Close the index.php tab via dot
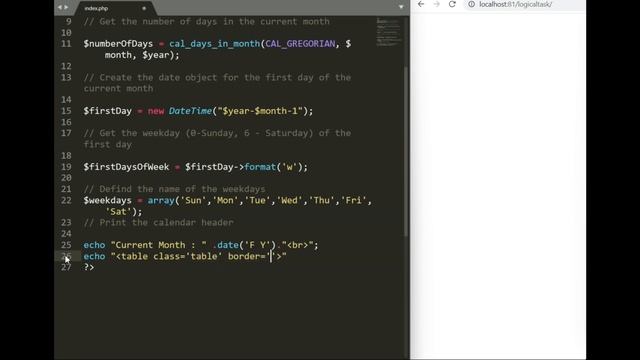This screenshot has width=640, height=360. [144, 8]
